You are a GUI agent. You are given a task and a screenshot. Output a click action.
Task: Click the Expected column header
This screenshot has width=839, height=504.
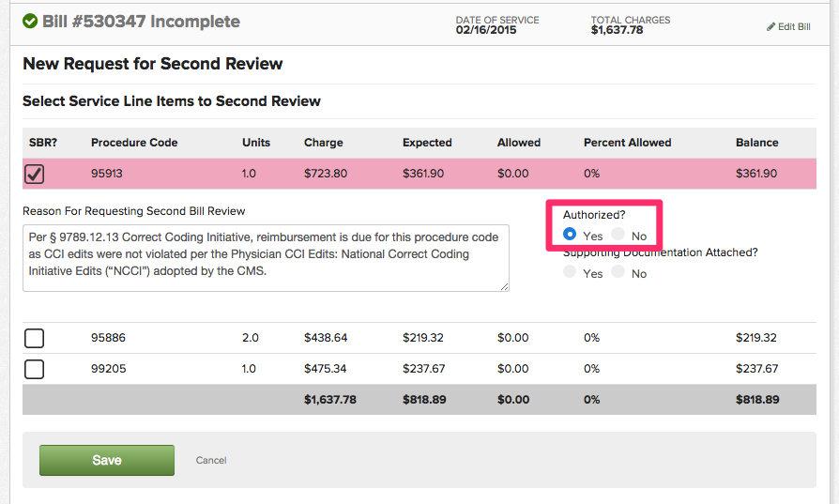[428, 143]
